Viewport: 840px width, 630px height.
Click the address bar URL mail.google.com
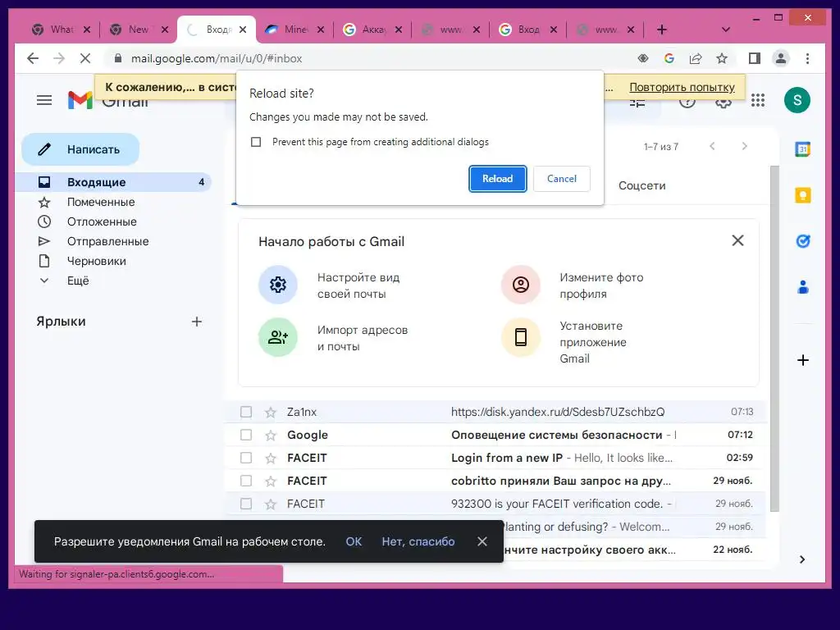pyautogui.click(x=217, y=58)
